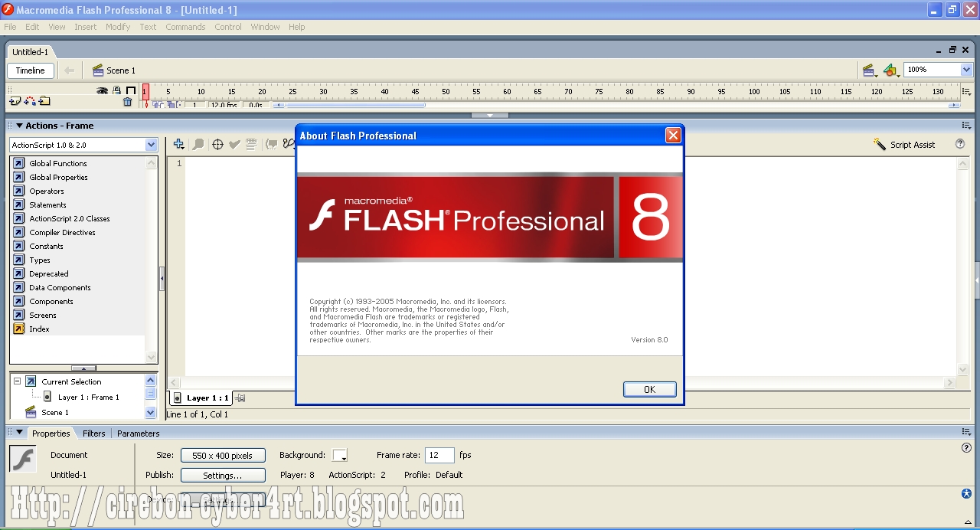Screen dimensions: 980x530
Task: Click the timeline options menu icon
Action: [x=965, y=92]
